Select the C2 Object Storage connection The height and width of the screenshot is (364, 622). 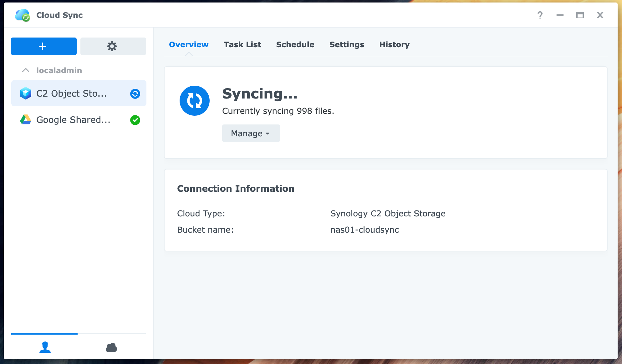click(x=72, y=93)
